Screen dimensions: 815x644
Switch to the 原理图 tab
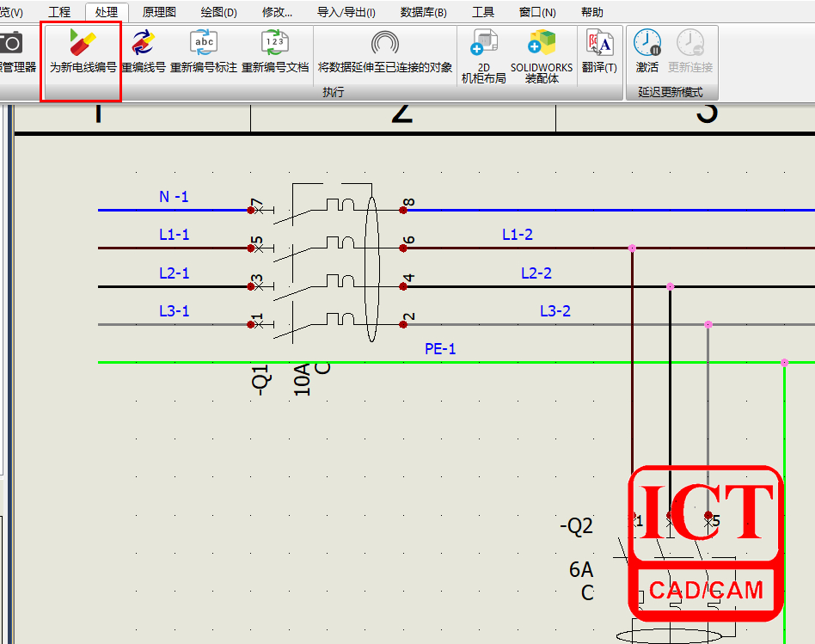coord(159,12)
